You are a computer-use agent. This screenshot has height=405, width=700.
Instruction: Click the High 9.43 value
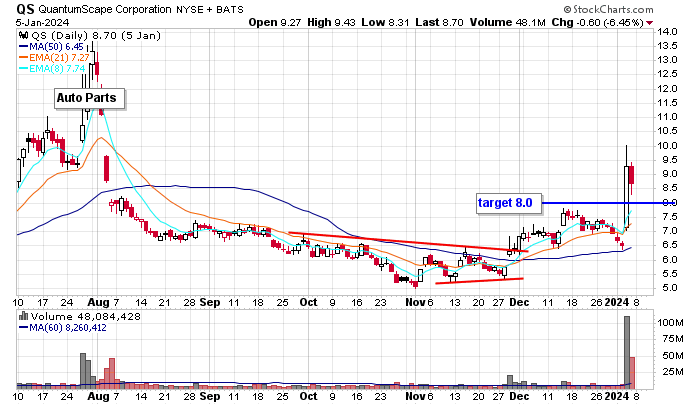[x=331, y=22]
